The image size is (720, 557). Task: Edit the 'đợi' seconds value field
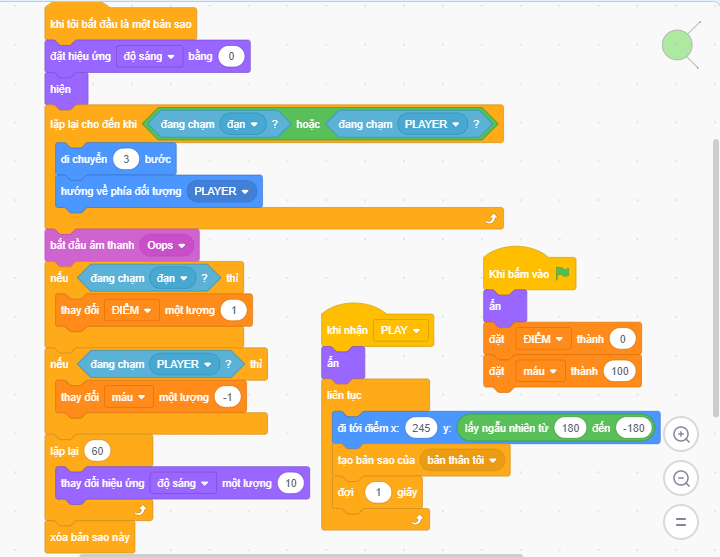click(x=379, y=492)
